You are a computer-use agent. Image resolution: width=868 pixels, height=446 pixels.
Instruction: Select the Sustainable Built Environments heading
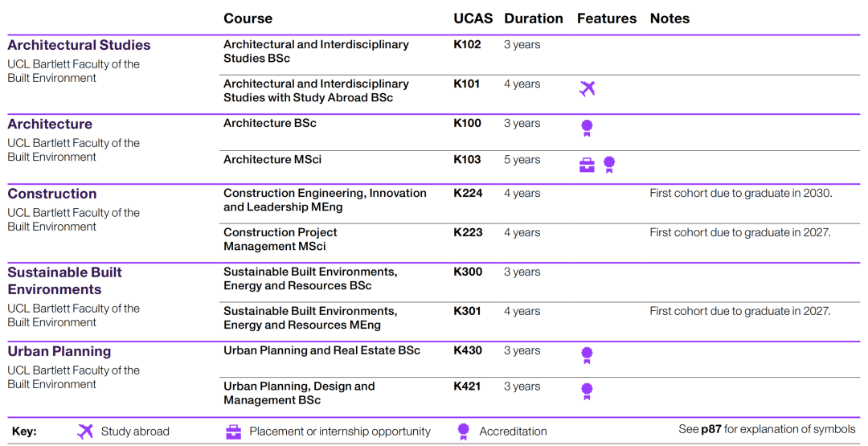tap(64, 280)
